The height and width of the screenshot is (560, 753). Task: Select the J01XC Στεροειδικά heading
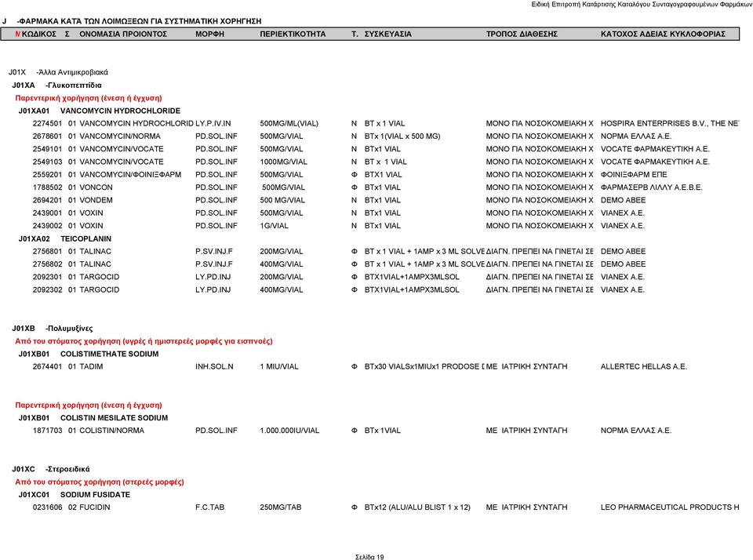pyautogui.click(x=51, y=469)
